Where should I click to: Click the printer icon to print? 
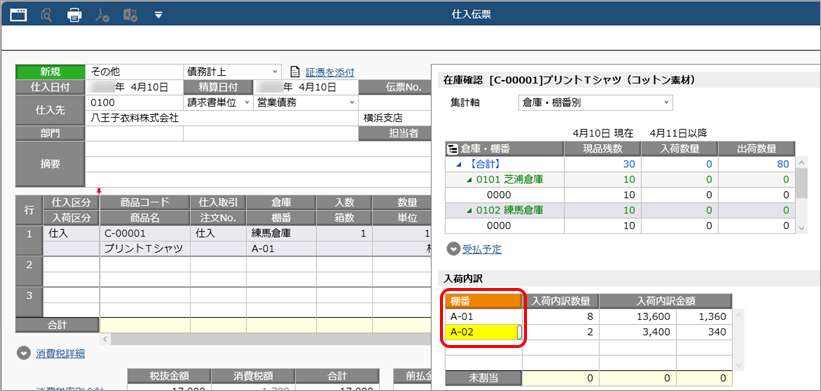[x=74, y=15]
